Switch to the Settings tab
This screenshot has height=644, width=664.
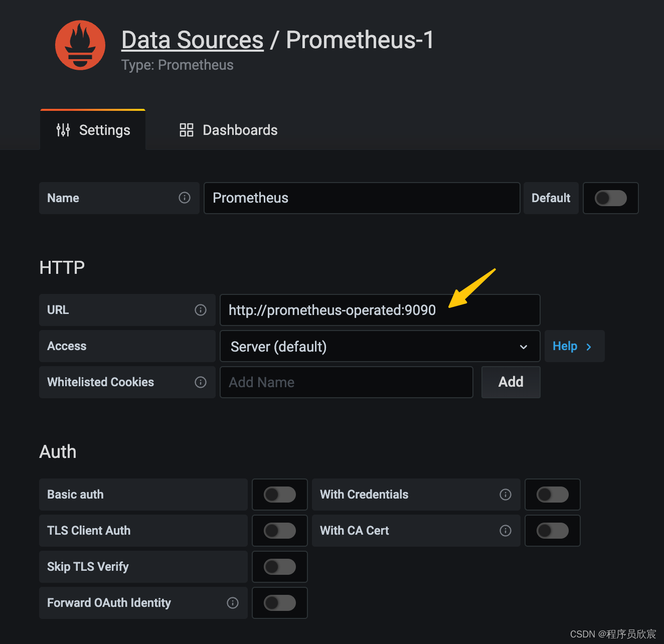[x=93, y=130]
